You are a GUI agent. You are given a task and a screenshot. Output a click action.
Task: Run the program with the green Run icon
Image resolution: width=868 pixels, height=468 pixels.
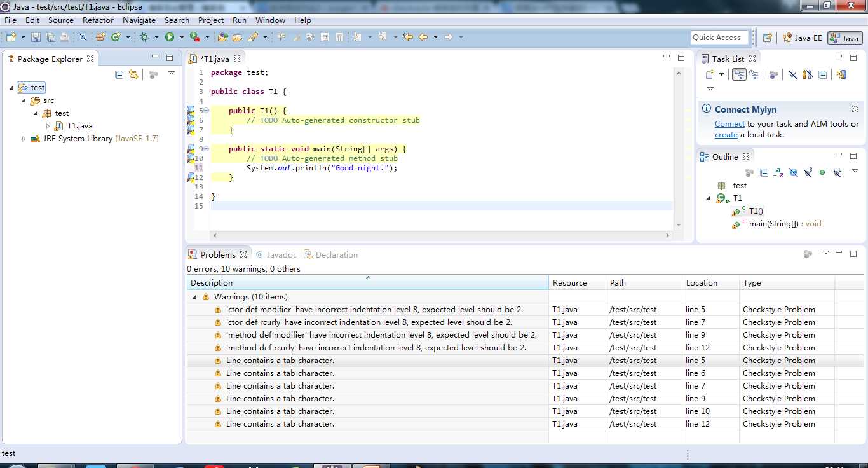170,38
